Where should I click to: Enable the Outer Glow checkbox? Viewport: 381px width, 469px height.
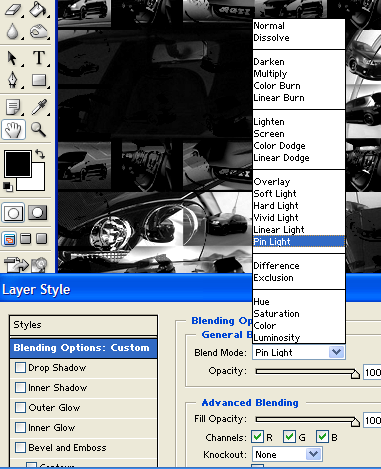coord(20,408)
